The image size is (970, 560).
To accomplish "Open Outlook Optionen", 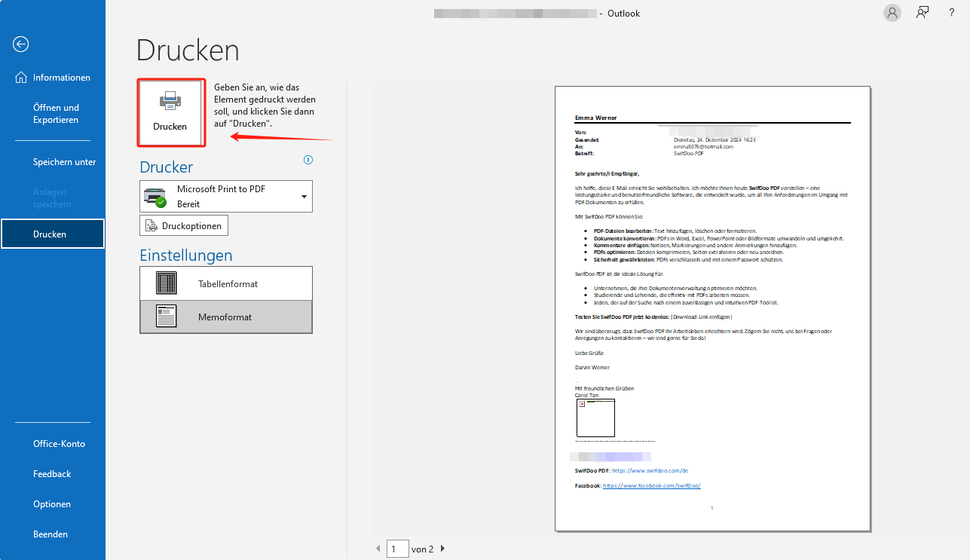I will [53, 504].
